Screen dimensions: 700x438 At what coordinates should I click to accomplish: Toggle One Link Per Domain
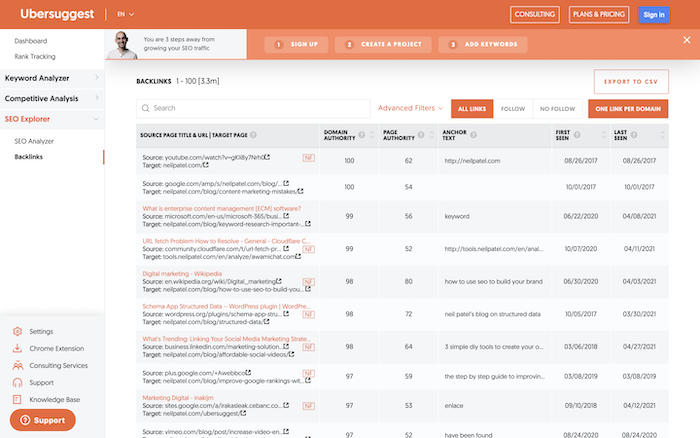[x=628, y=109]
